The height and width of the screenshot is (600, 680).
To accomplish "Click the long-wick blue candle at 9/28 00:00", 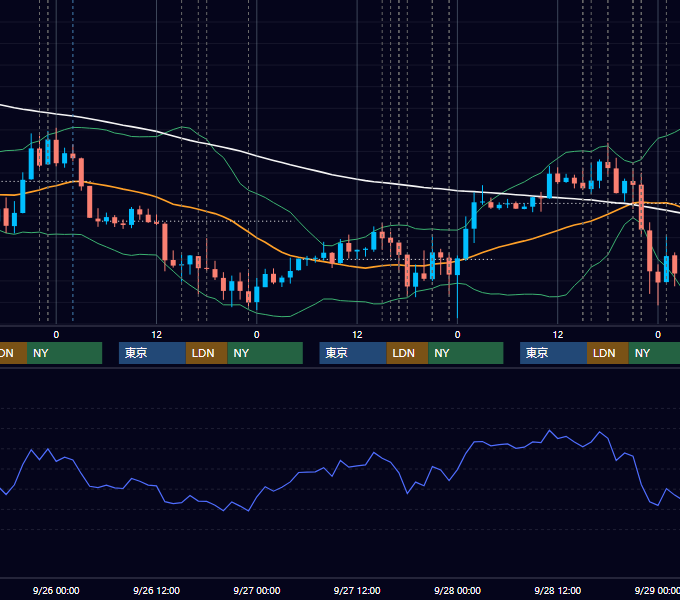I will 457,266.
